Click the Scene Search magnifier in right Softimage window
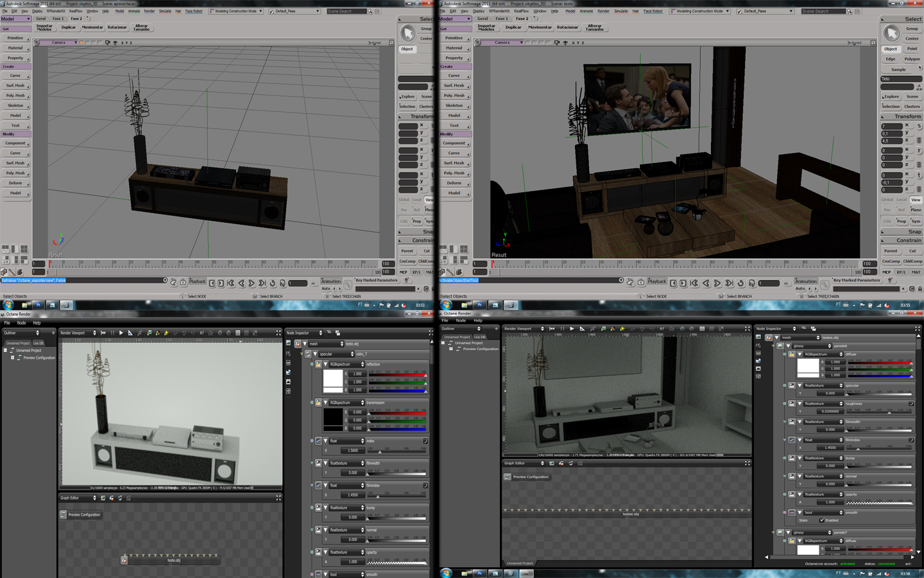 tap(850, 12)
